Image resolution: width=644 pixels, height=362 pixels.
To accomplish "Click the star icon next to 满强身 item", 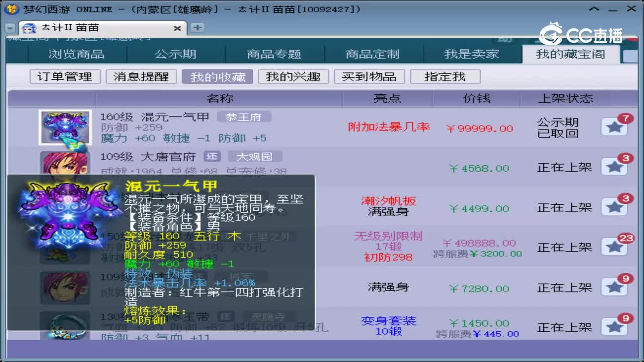I will [614, 287].
